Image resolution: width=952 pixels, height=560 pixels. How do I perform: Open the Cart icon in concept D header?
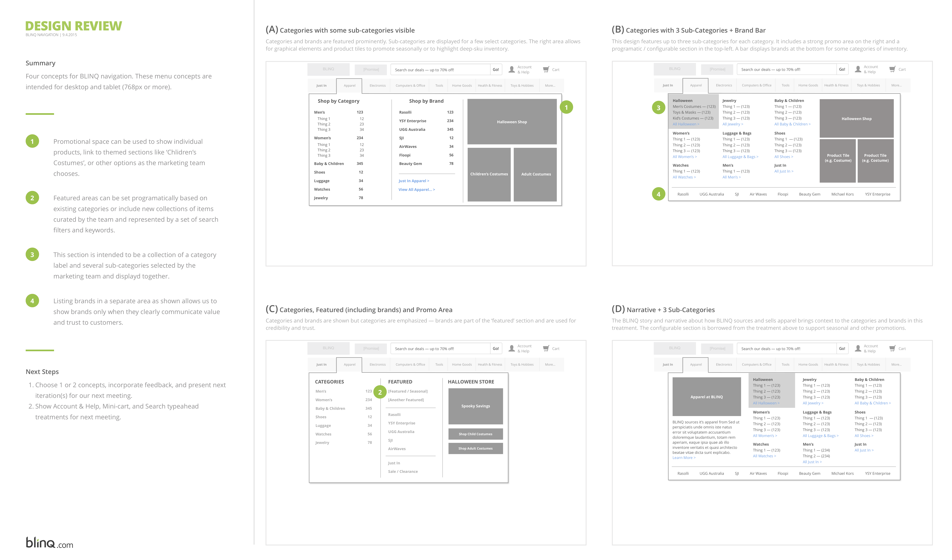892,348
